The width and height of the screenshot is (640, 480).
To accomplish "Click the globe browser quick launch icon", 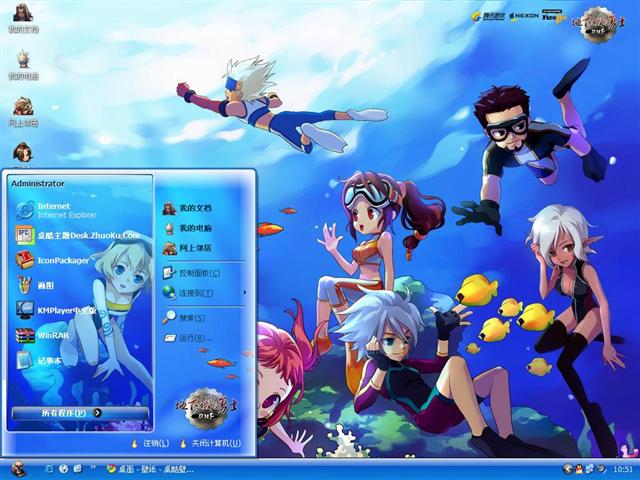I will 63,469.
